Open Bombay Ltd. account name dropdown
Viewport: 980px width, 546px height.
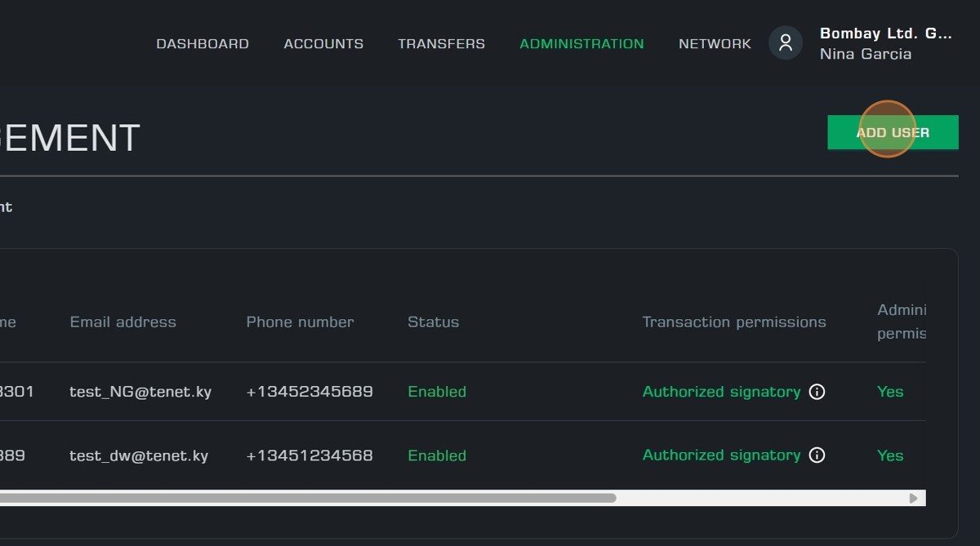(885, 33)
